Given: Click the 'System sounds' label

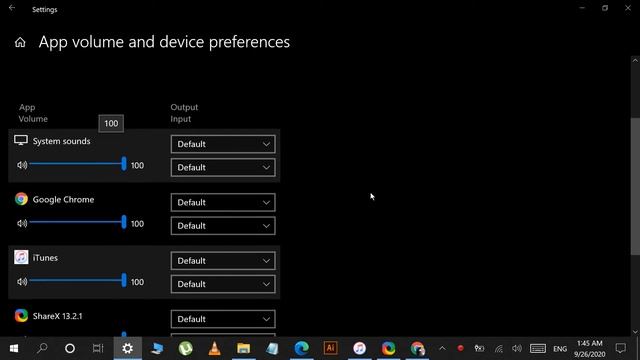Looking at the screenshot, I should (62, 141).
